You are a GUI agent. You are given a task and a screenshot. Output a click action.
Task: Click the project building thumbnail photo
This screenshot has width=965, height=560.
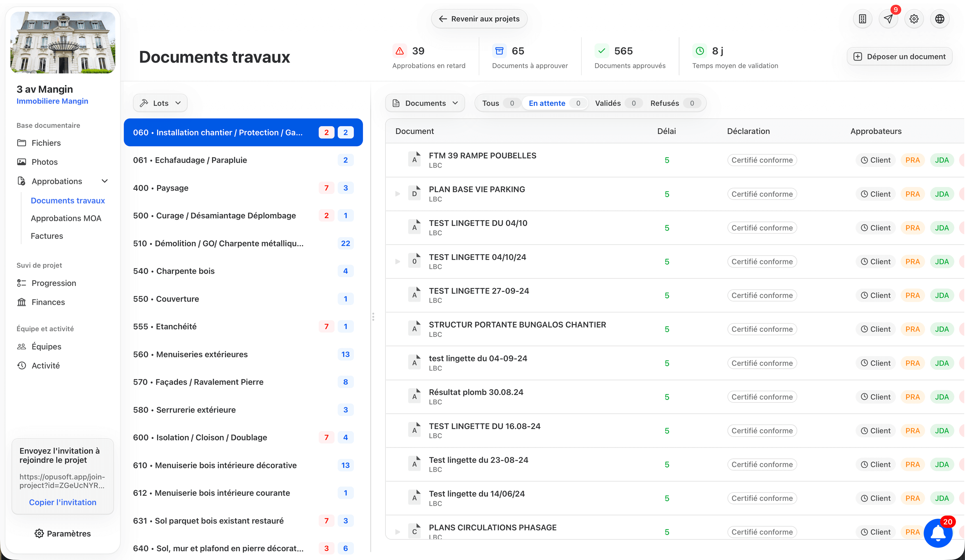point(63,42)
